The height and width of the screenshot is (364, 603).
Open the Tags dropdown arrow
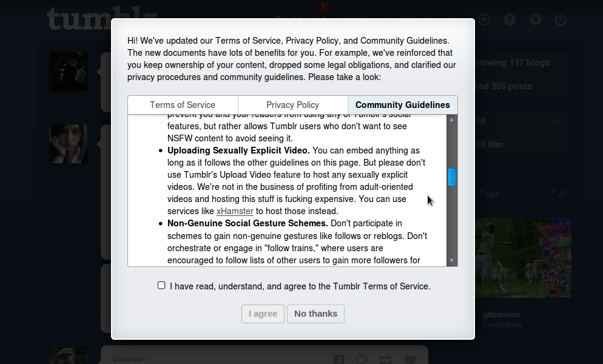click(x=553, y=193)
